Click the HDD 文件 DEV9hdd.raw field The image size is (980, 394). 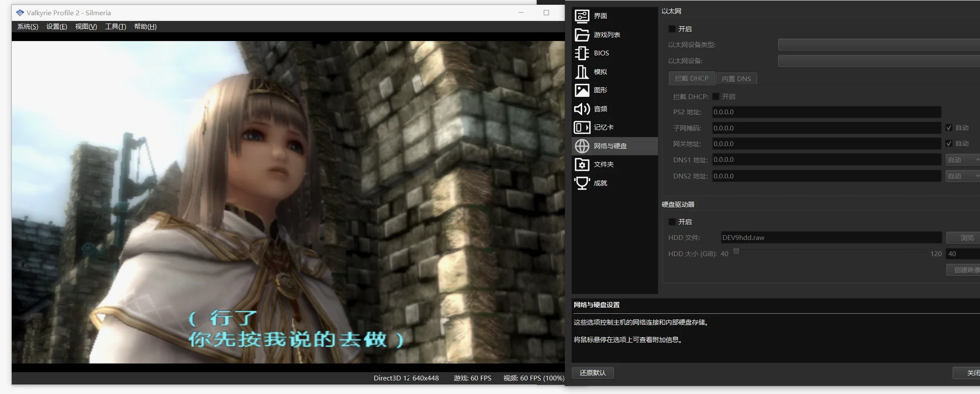click(x=831, y=238)
